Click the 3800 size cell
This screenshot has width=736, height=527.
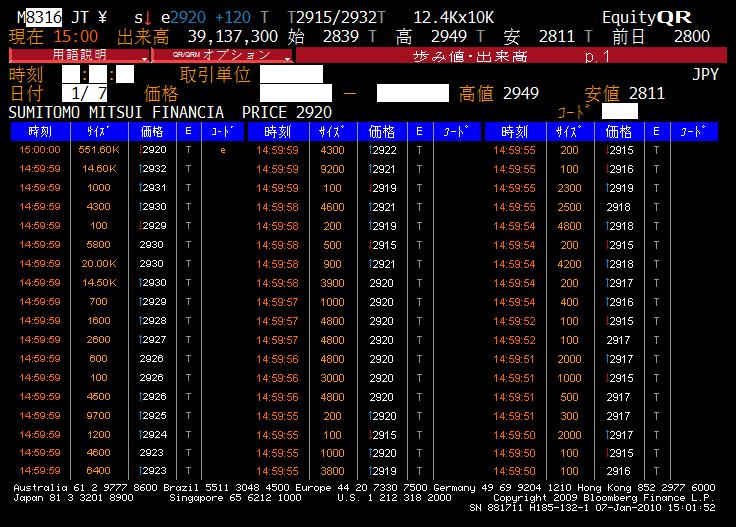coord(332,471)
